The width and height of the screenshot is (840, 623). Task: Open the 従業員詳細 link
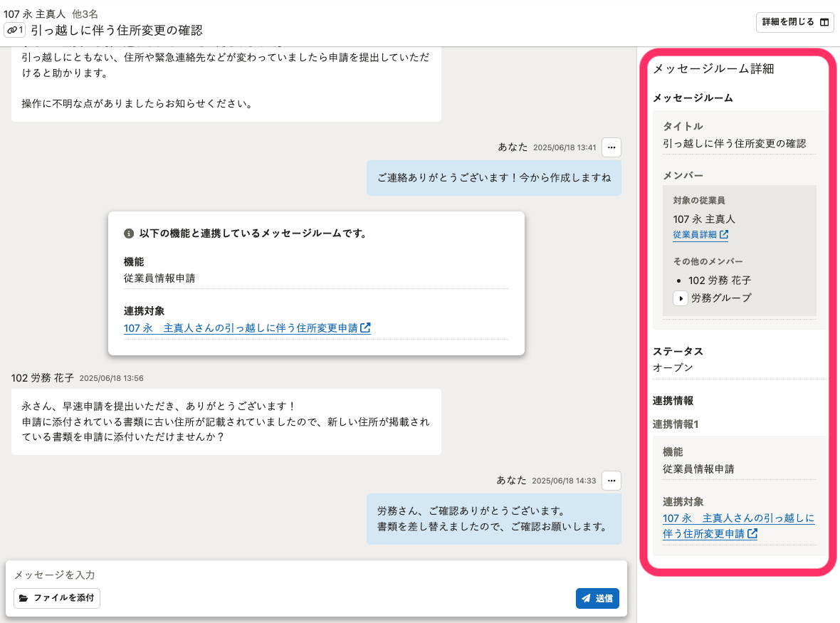[x=695, y=234]
